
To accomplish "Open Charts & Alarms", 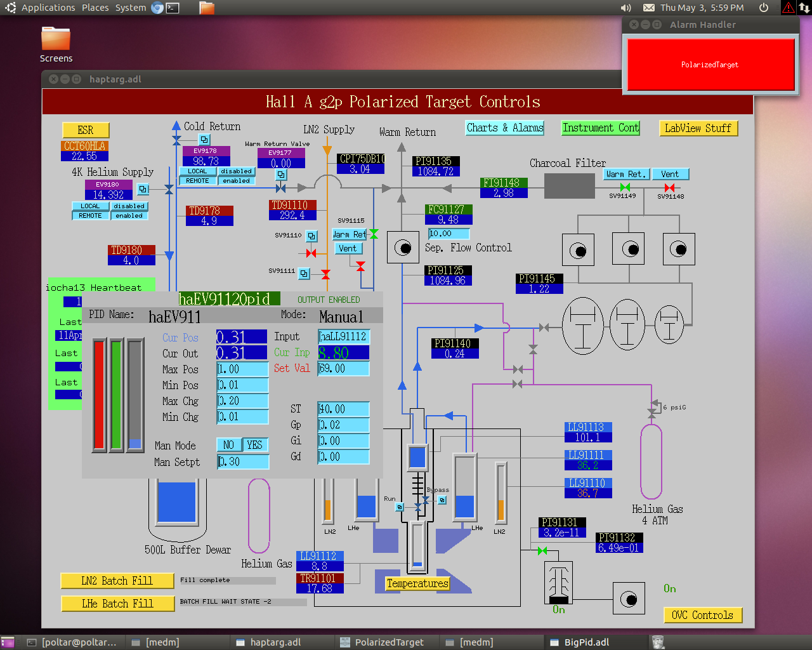I will pos(505,128).
